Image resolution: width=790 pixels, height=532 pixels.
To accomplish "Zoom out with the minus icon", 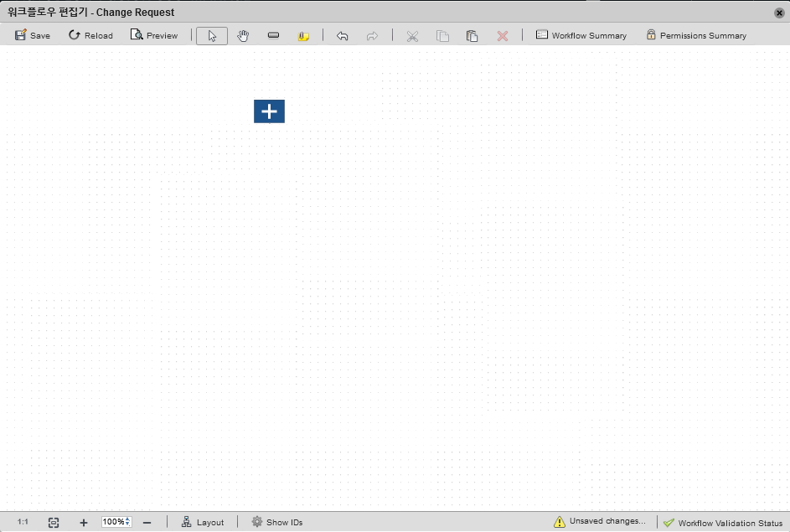I will pyautogui.click(x=147, y=523).
